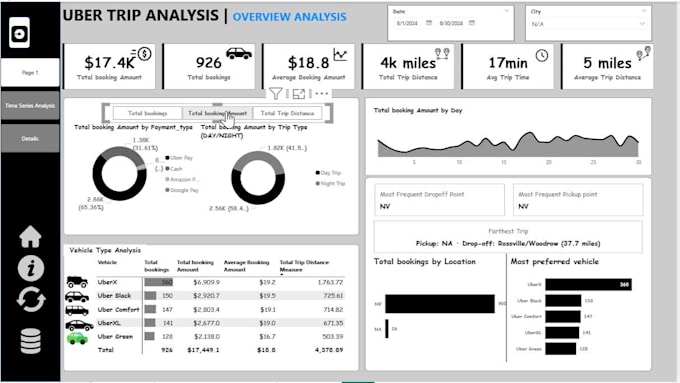The image size is (680, 383).
Task: Go to the home icon
Action: 30,237
